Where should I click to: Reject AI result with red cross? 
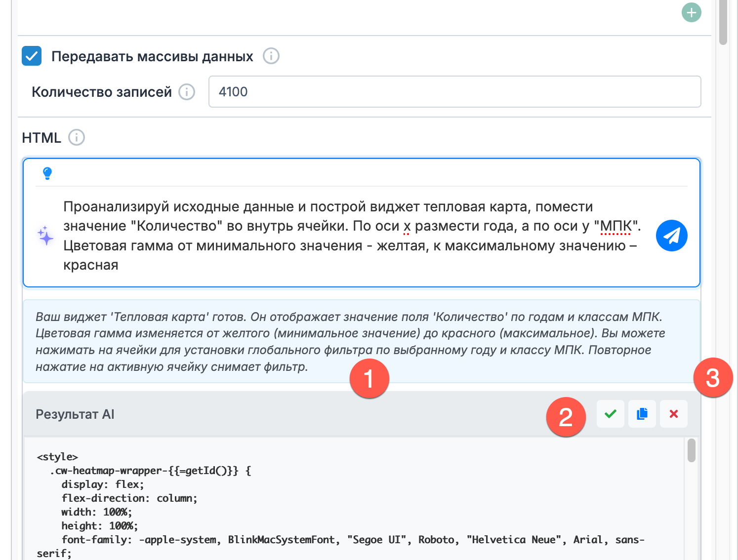tap(674, 414)
